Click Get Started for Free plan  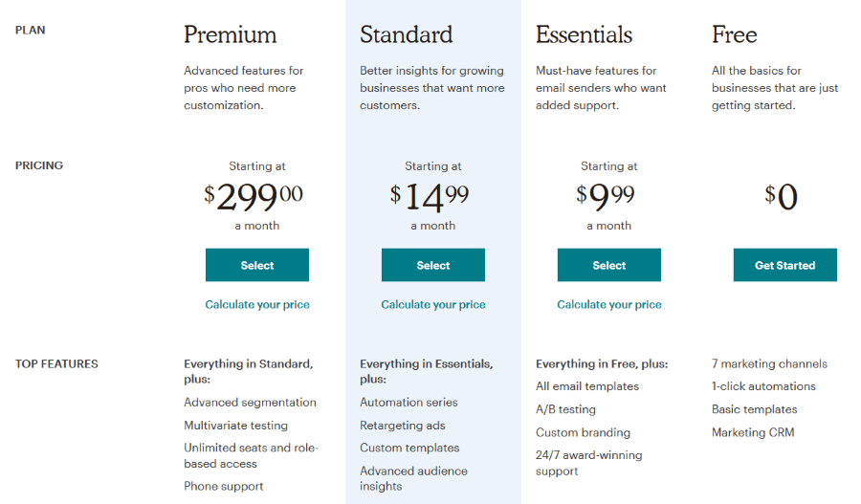click(785, 265)
